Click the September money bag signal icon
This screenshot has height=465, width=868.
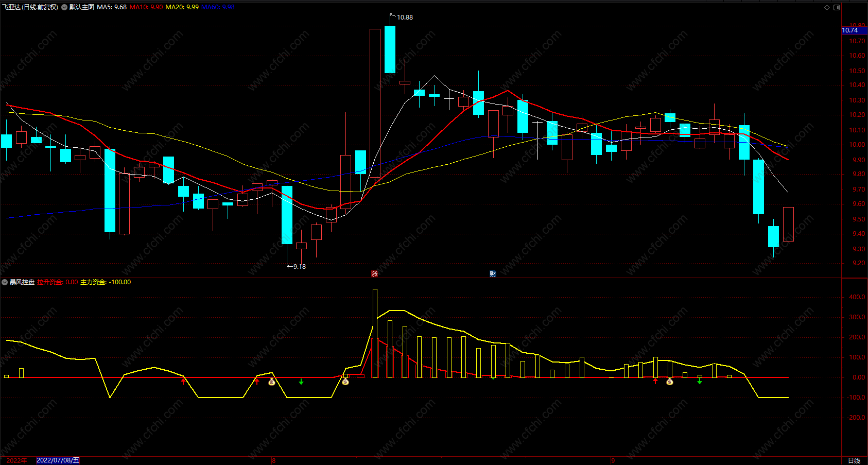[670, 382]
